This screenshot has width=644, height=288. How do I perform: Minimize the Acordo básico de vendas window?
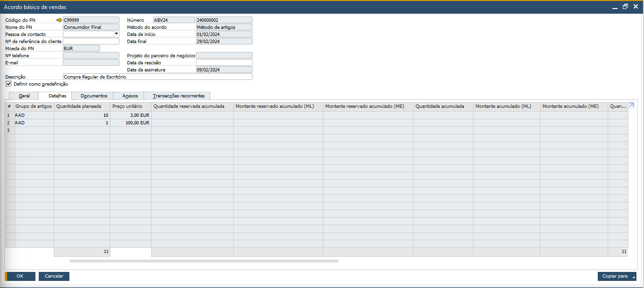click(x=615, y=7)
